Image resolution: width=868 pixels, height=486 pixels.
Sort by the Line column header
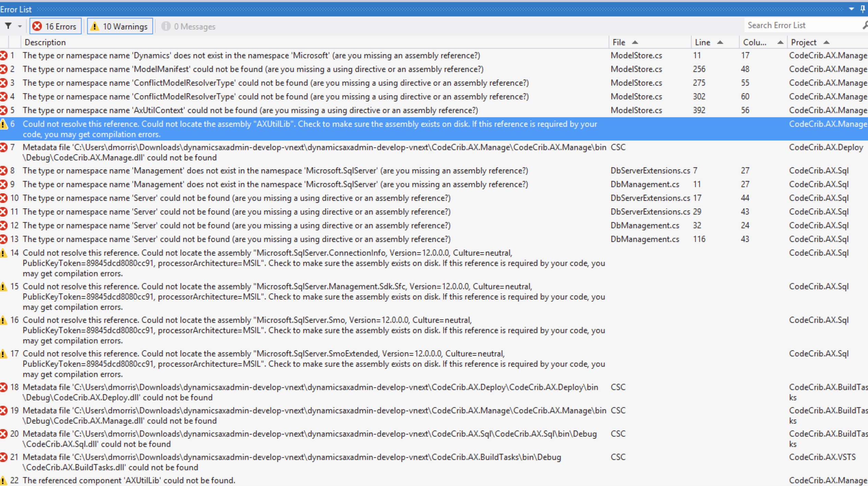point(703,42)
